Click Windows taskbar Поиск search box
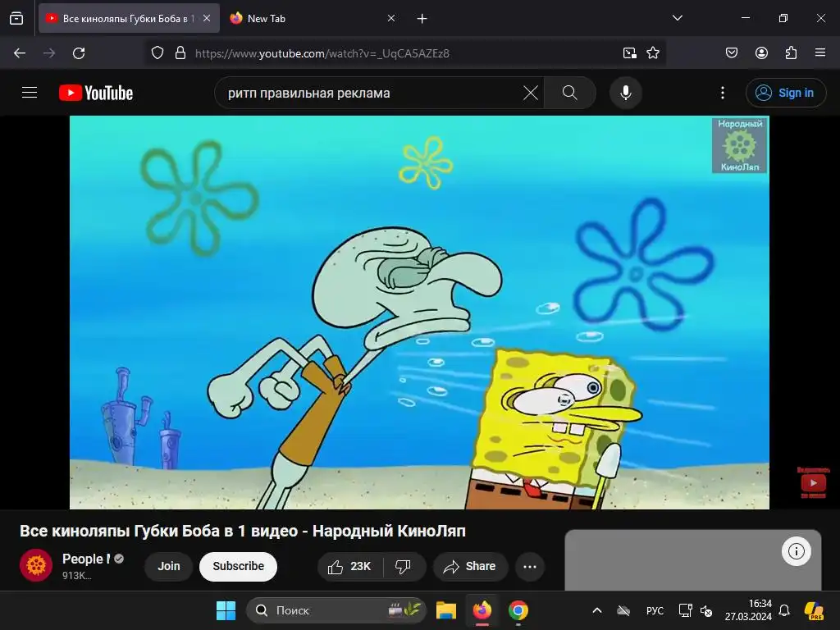This screenshot has height=630, width=840. pyautogui.click(x=336, y=610)
